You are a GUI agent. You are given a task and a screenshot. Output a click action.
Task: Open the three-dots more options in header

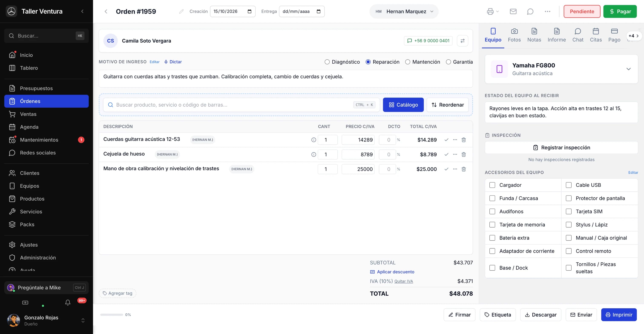click(547, 11)
